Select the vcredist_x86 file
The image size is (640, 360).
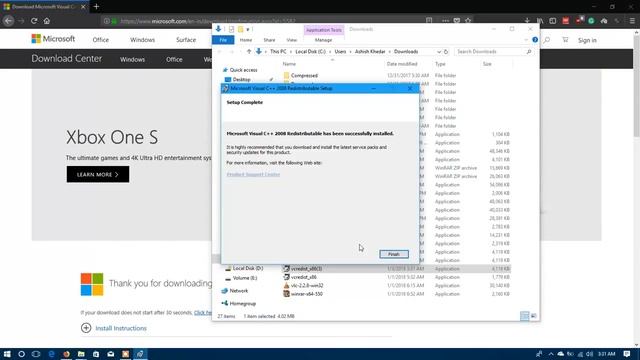coord(303,277)
